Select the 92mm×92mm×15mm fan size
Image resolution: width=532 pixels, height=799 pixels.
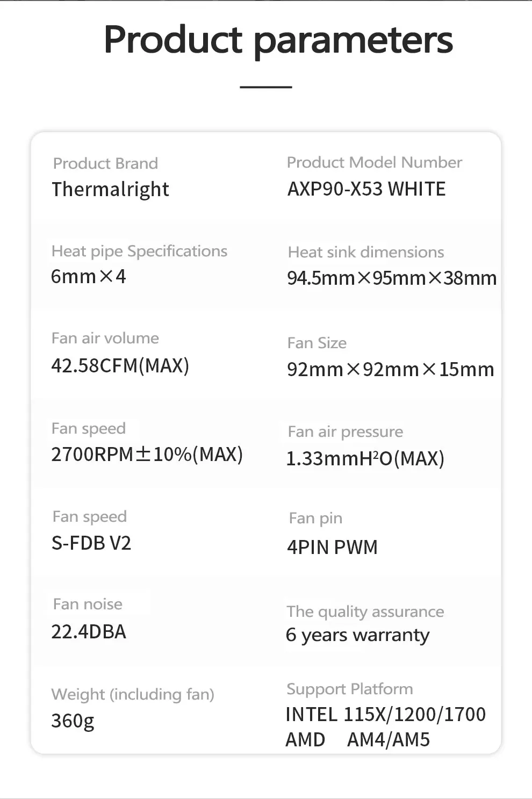[x=391, y=369]
